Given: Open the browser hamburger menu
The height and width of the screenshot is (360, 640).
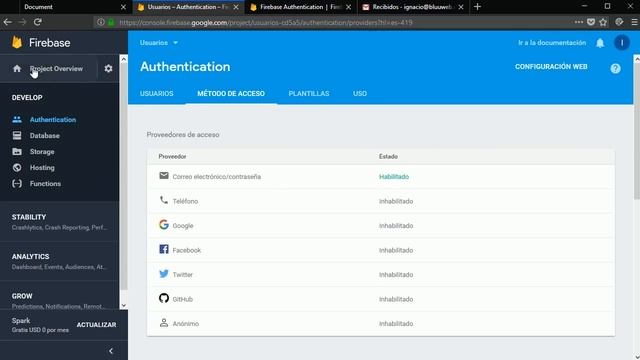Looking at the screenshot, I should [634, 22].
